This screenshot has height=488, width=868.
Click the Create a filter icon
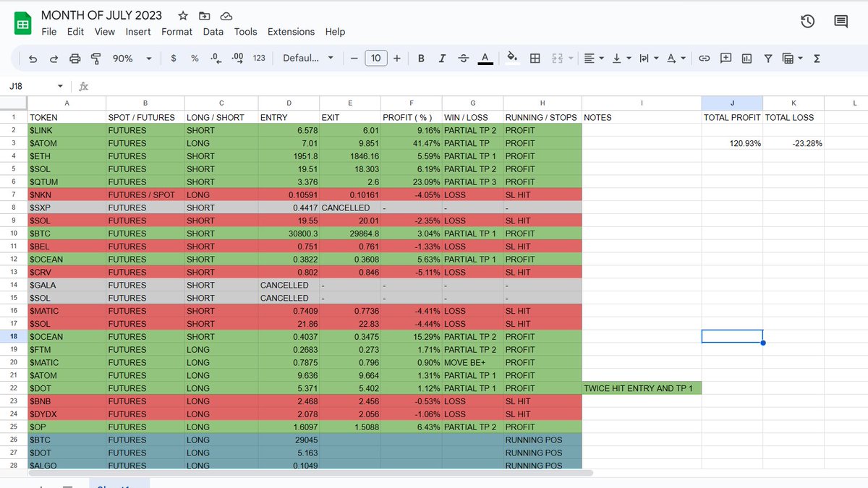(768, 59)
